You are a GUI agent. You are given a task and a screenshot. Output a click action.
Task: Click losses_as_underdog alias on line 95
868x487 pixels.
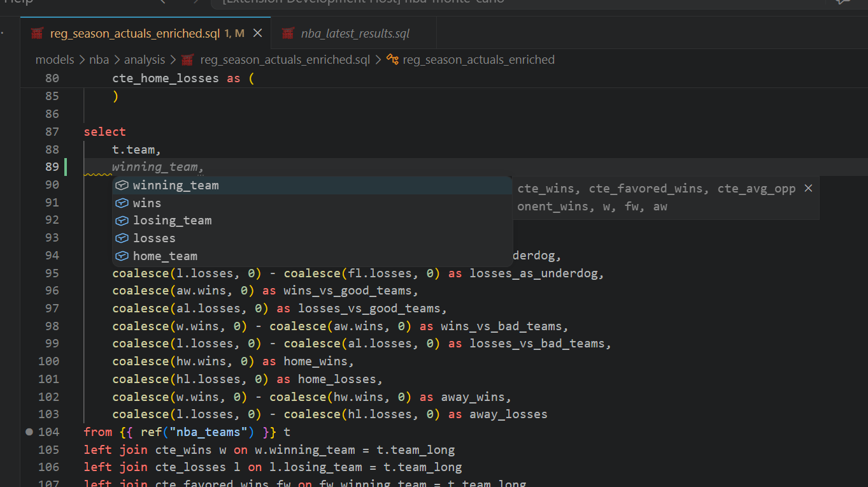pyautogui.click(x=534, y=273)
